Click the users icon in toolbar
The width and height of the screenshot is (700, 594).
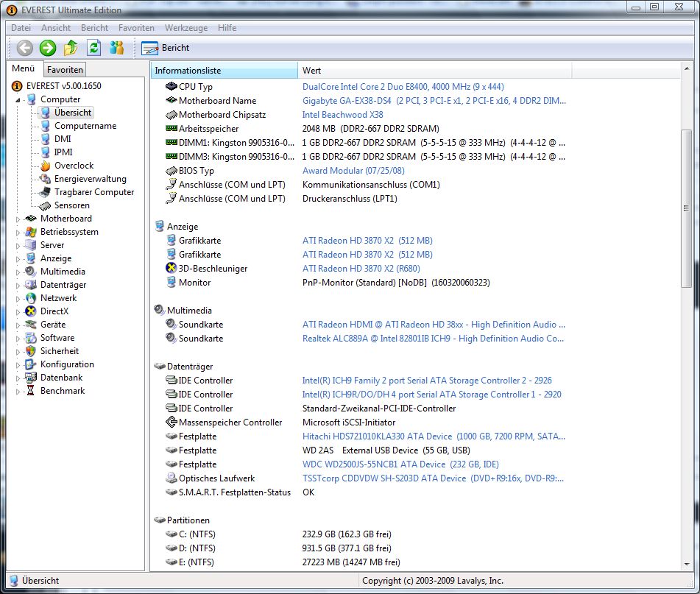click(x=116, y=48)
